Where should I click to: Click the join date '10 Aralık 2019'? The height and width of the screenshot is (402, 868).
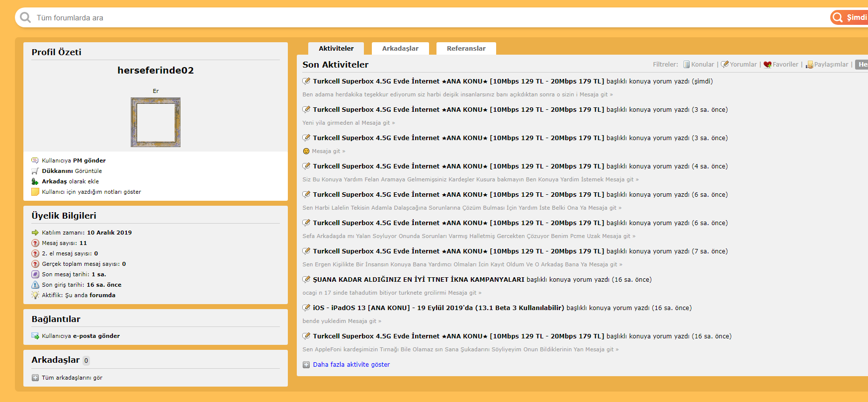(x=109, y=233)
